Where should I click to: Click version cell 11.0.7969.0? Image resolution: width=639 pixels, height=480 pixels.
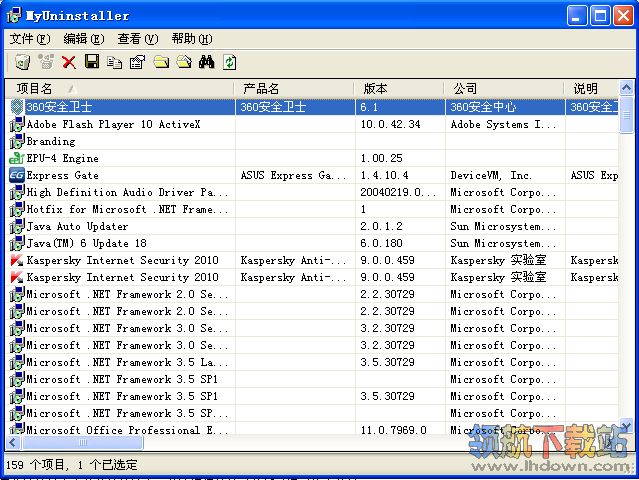[393, 429]
